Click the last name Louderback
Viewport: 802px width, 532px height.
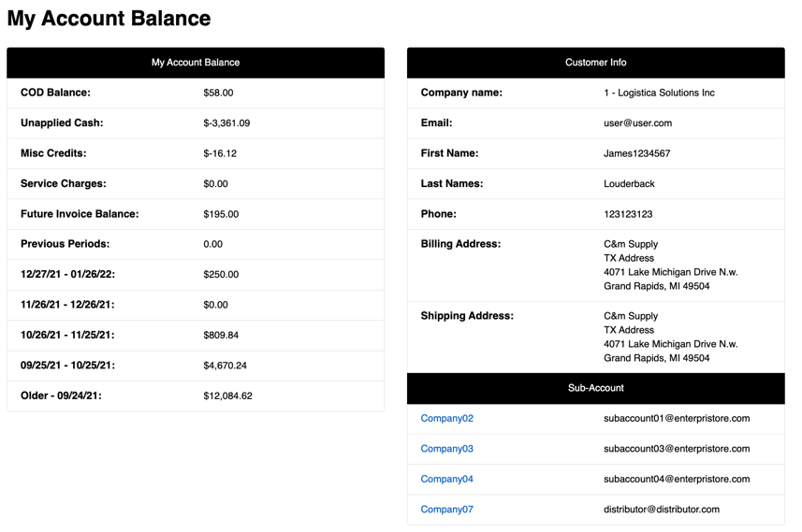click(629, 183)
